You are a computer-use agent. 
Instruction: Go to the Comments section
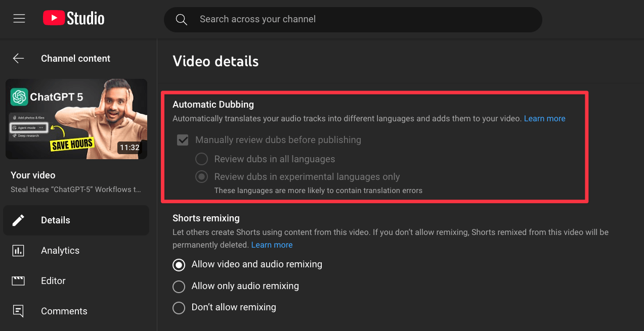click(x=64, y=311)
